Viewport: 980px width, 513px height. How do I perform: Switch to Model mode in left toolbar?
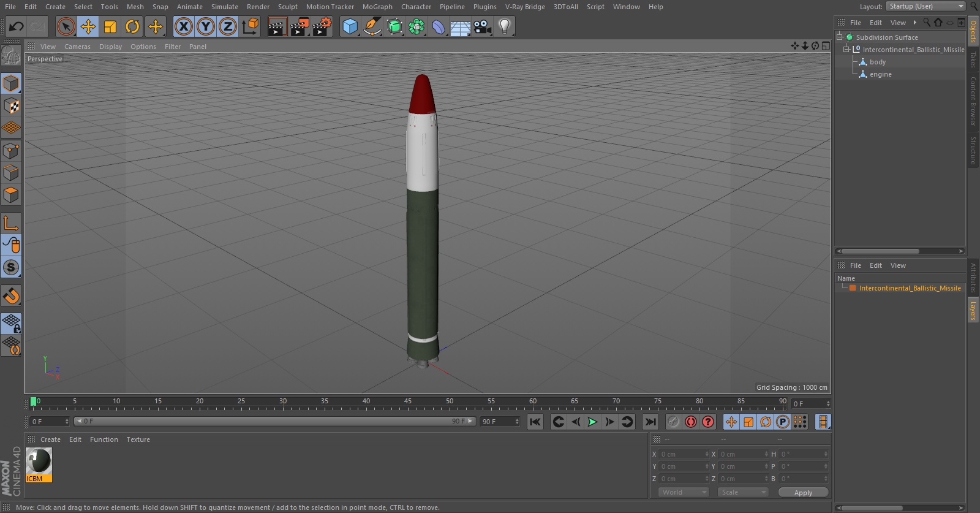tap(11, 83)
